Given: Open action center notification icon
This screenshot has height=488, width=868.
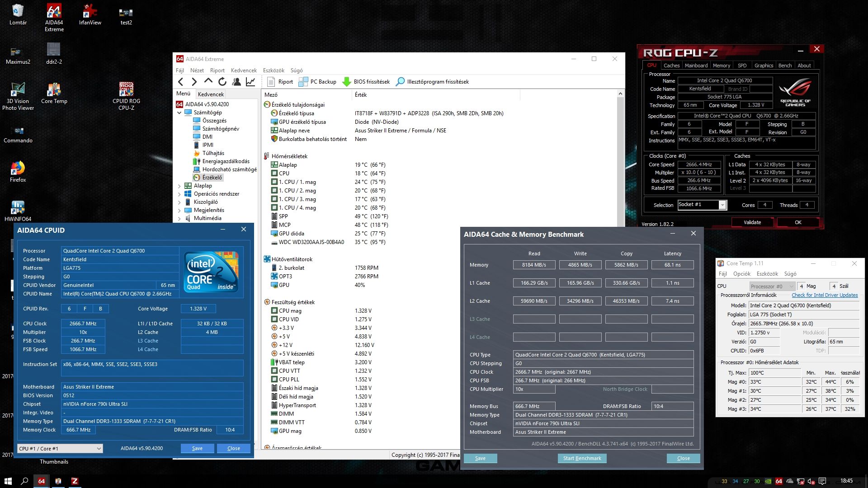Looking at the screenshot, I should click(x=822, y=481).
